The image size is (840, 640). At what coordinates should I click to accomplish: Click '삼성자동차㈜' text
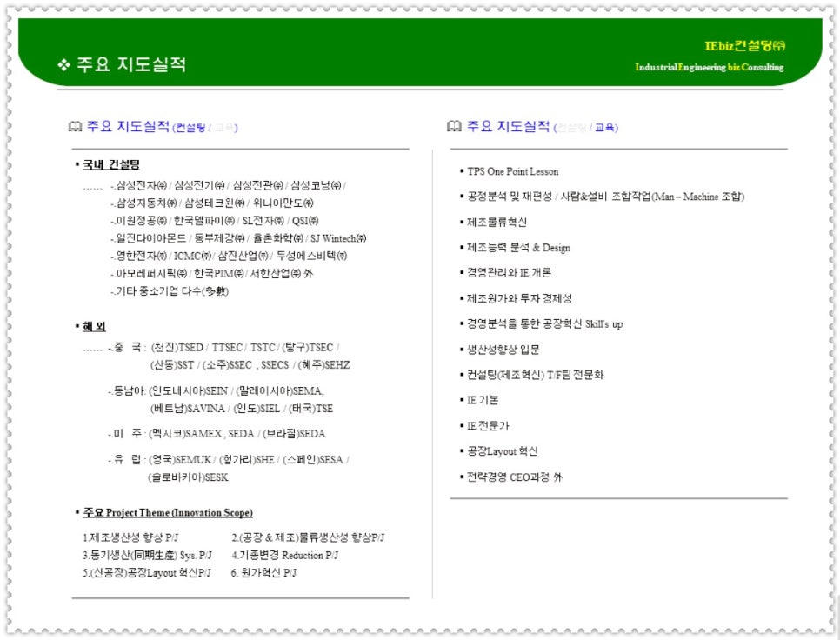pyautogui.click(x=146, y=203)
